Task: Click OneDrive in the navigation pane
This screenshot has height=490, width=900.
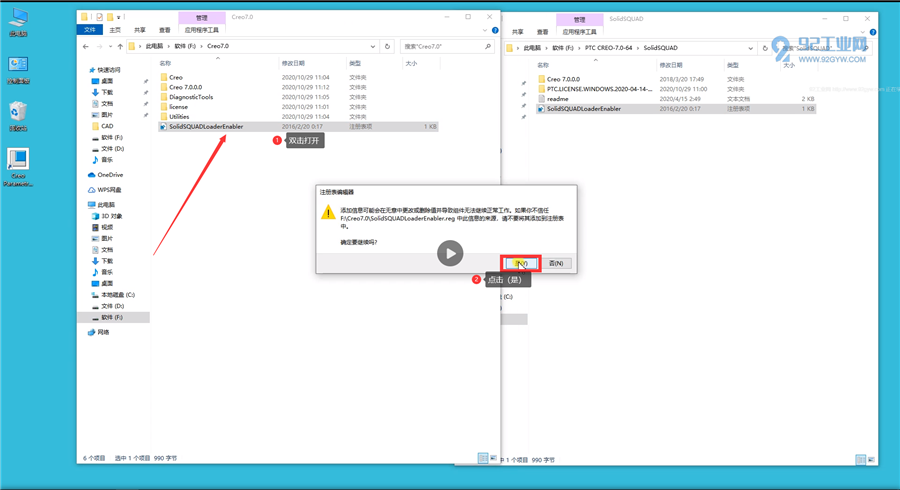Action: (x=110, y=175)
